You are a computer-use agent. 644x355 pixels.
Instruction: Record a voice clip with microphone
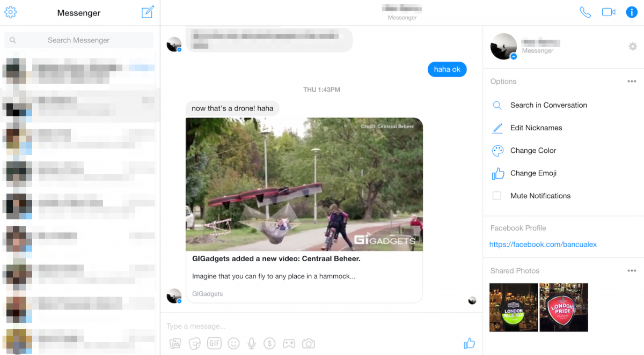(x=251, y=343)
